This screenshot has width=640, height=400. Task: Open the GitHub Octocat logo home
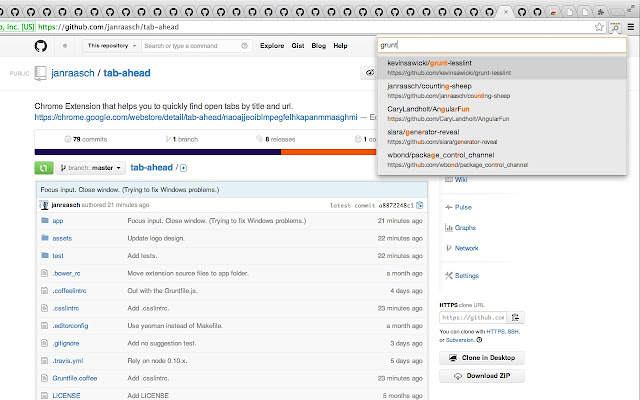coord(40,46)
